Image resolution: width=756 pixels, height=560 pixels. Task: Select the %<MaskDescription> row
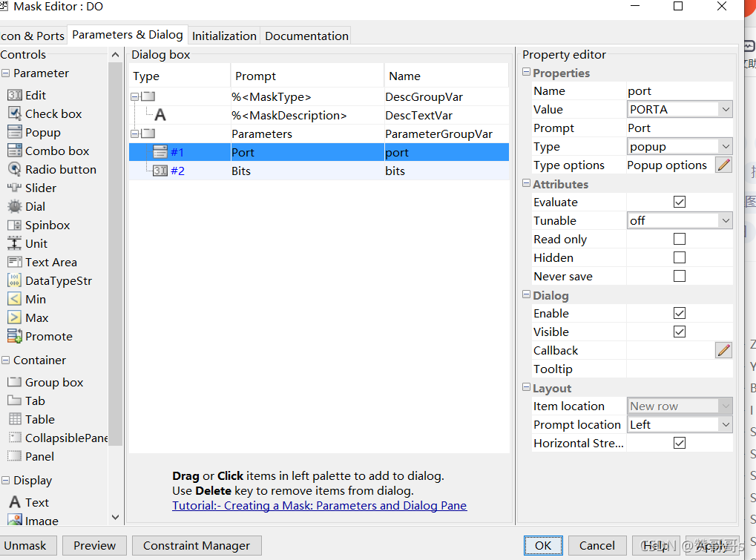tap(319, 115)
